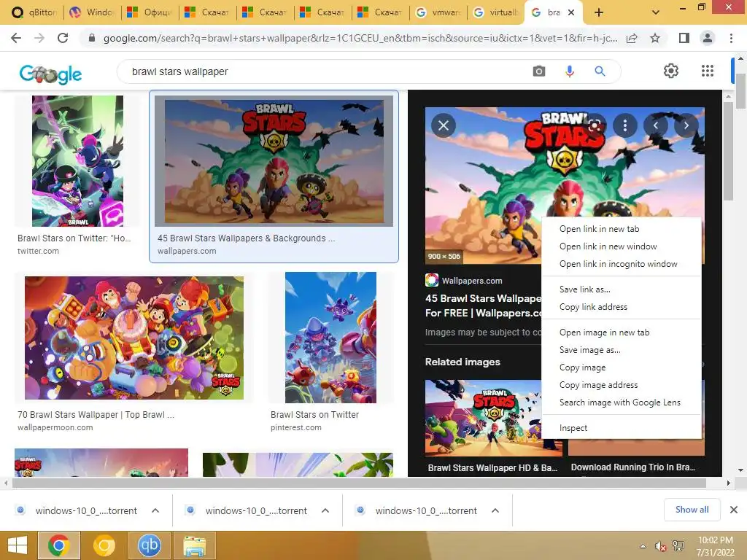747x560 pixels.
Task: Click the share page icon in the address bar
Action: [632, 38]
